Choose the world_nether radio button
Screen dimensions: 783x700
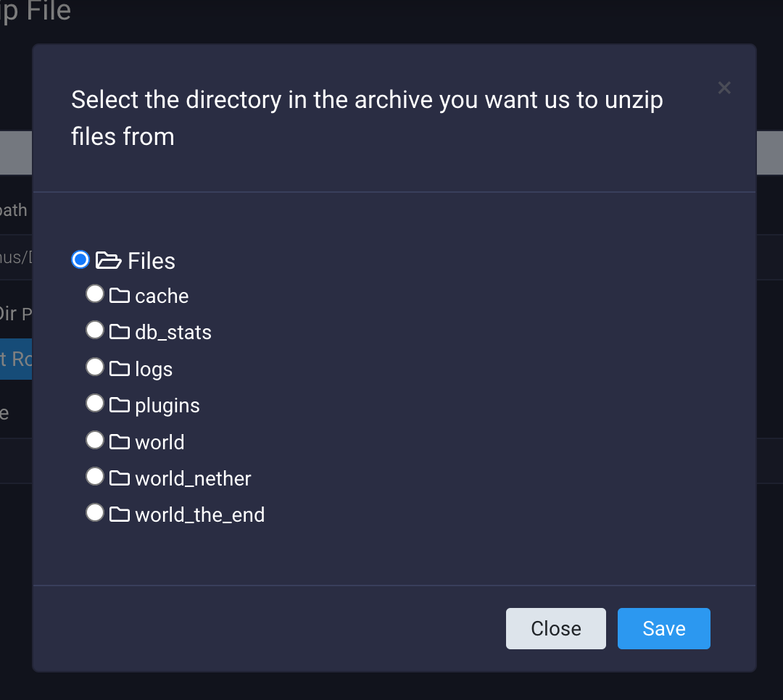95,476
